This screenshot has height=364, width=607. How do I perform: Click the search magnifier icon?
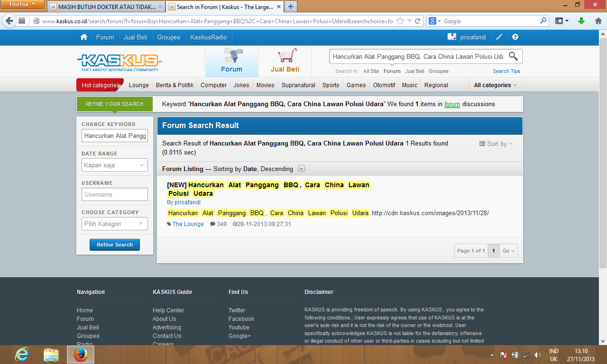click(513, 56)
